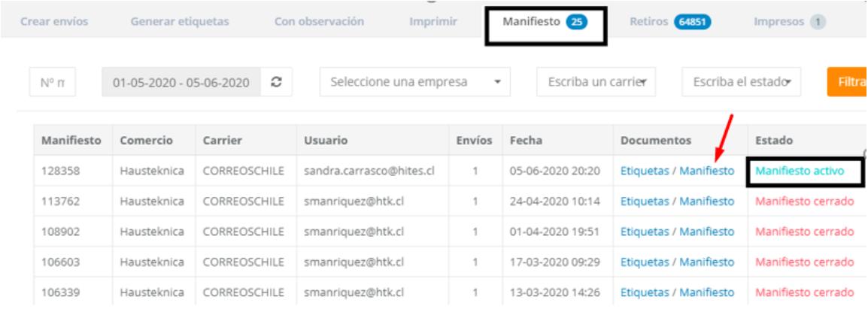Open Manifiesto link for manifest 106339
Viewport: 868px width, 309px height.
click(707, 292)
